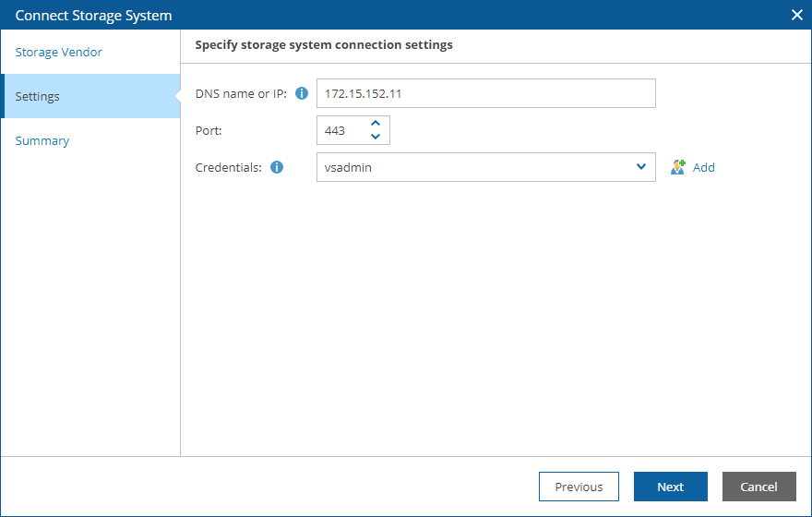Cancel the storage connection wizard
The width and height of the screenshot is (812, 517).
click(758, 487)
